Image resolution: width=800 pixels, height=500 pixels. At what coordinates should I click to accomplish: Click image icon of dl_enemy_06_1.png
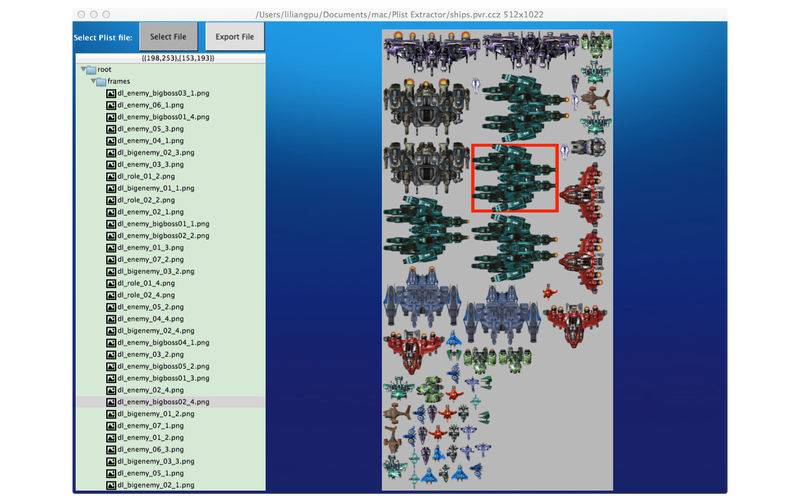tap(111, 105)
